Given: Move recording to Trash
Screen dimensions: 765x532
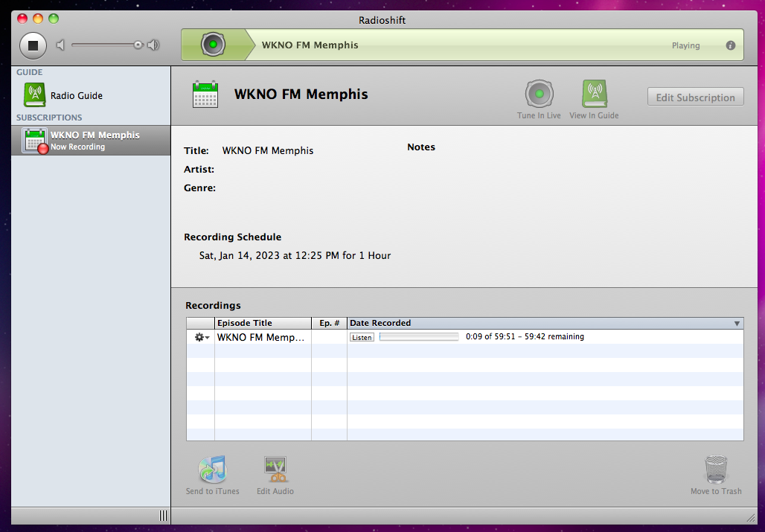Looking at the screenshot, I should [x=716, y=475].
